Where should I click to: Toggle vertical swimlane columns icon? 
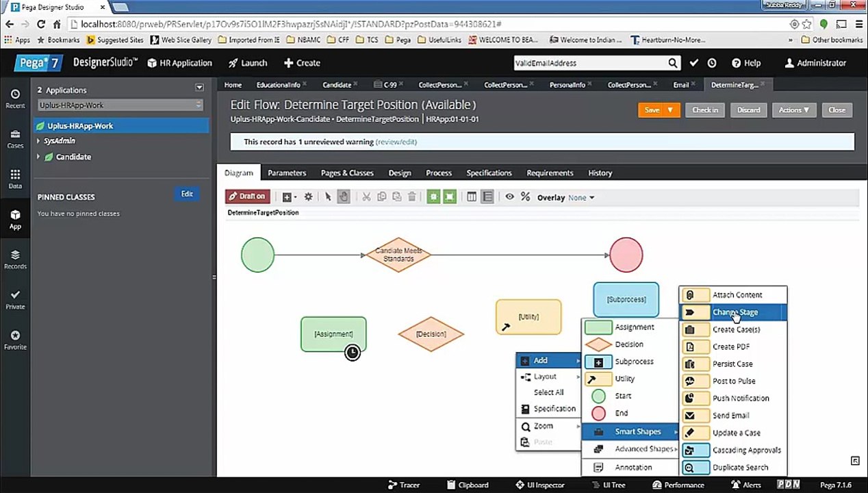(472, 197)
